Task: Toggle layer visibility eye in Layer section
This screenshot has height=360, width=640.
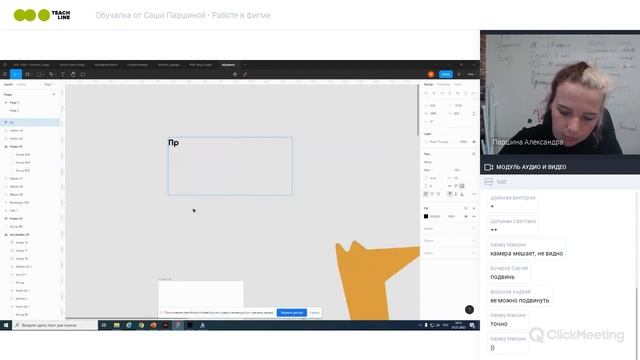Action: click(474, 142)
